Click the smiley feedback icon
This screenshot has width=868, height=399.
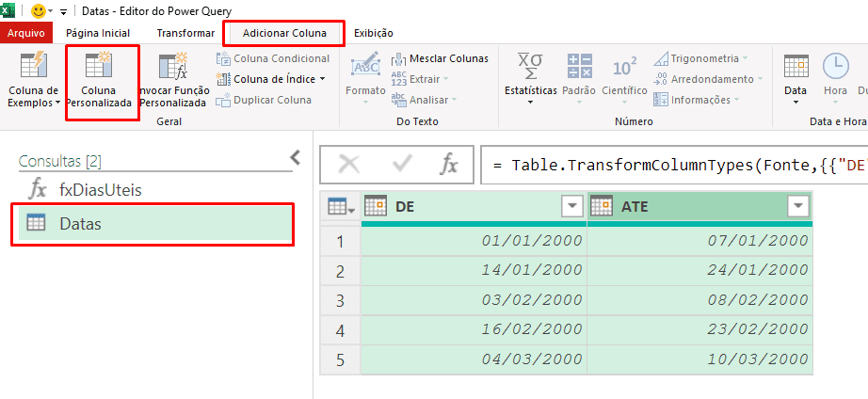pos(39,11)
